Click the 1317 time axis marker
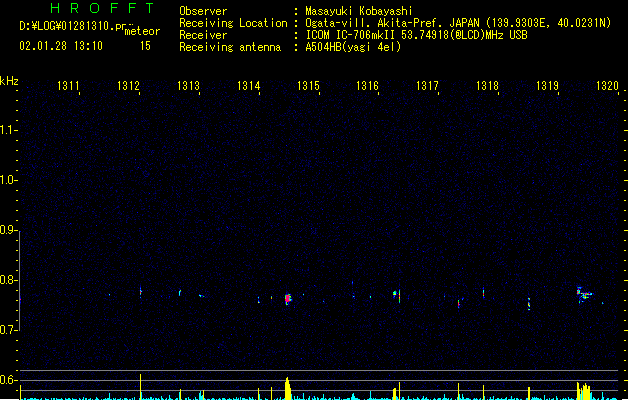Viewport: 629px width, 400px height. pyautogui.click(x=427, y=86)
